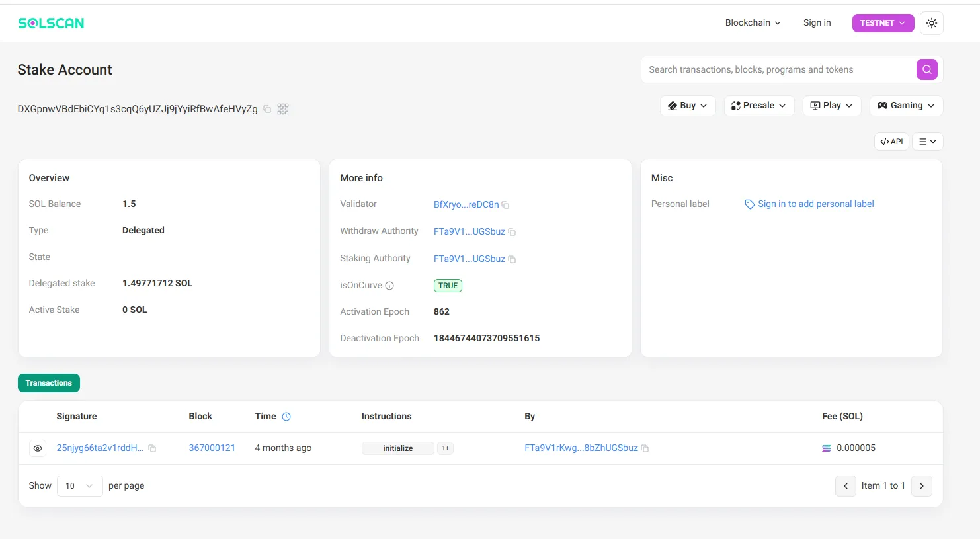Click the Deactivation Epoch value 18446744073709551615

487,339
